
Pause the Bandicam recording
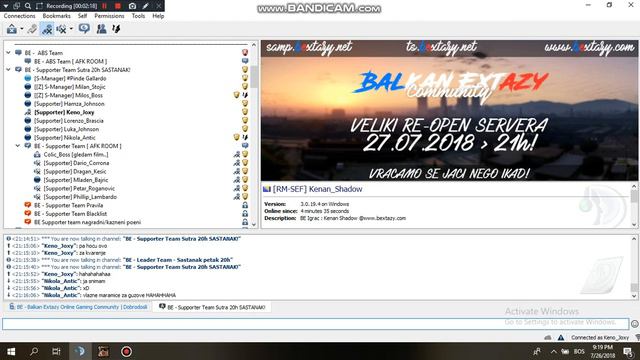(104, 6)
